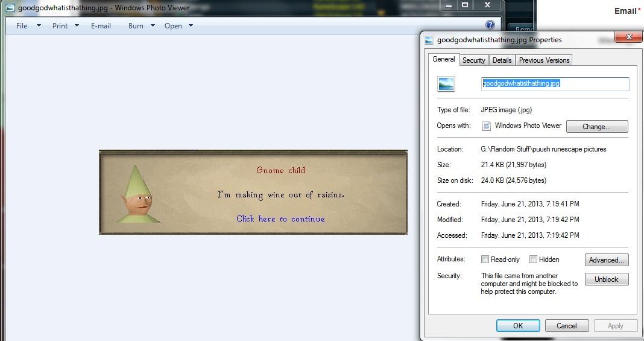Viewport: 644px width, 341px height.
Task: Click the Windows Photo Viewer document icon
Action: (x=486, y=126)
